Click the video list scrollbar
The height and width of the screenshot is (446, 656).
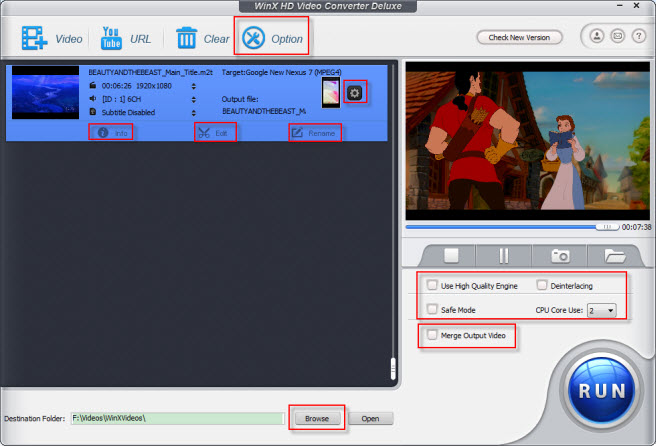(393, 369)
